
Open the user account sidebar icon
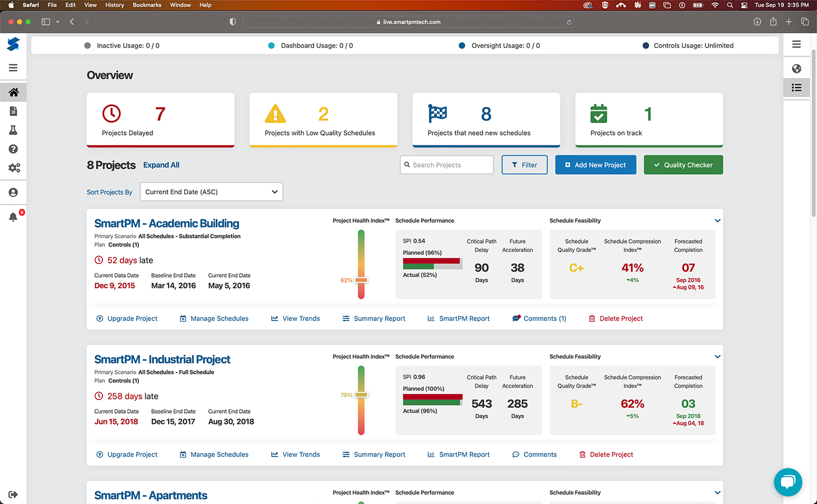coord(13,193)
